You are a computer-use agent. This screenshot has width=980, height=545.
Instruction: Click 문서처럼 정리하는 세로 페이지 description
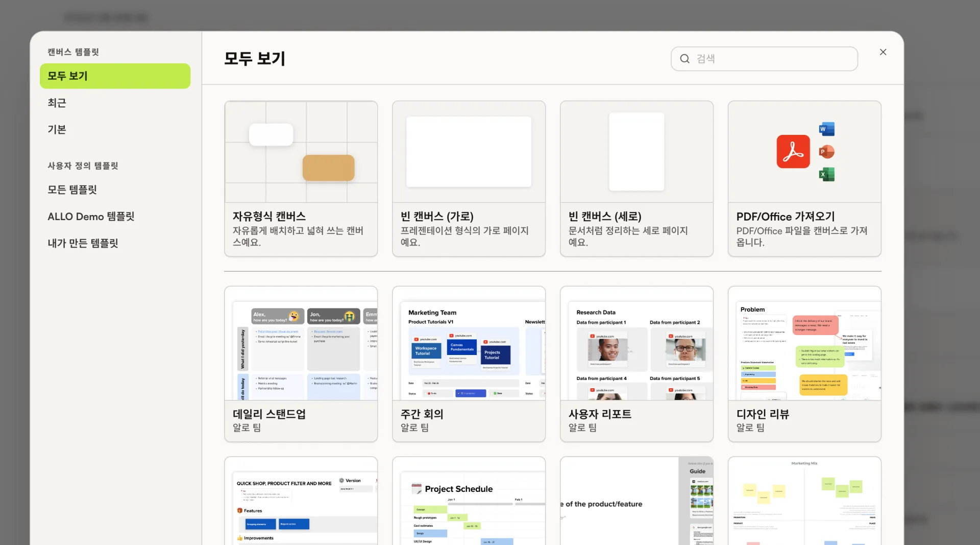[x=628, y=236]
